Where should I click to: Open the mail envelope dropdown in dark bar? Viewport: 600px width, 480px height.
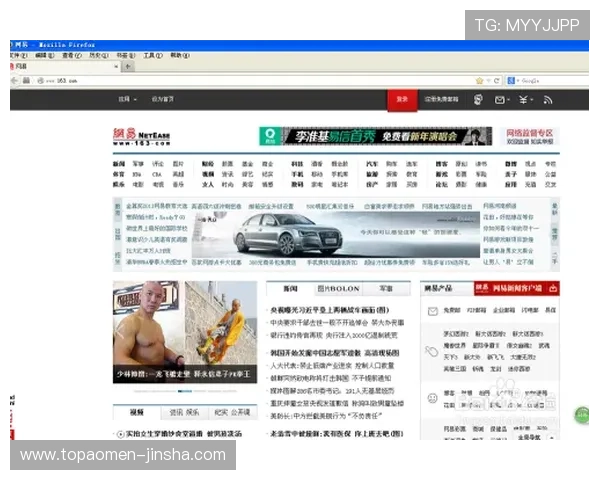502,100
